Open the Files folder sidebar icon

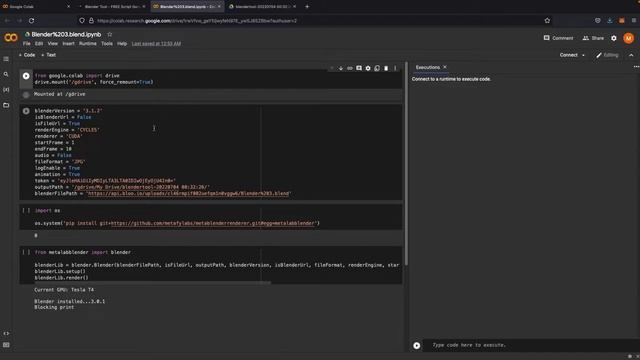point(6,105)
